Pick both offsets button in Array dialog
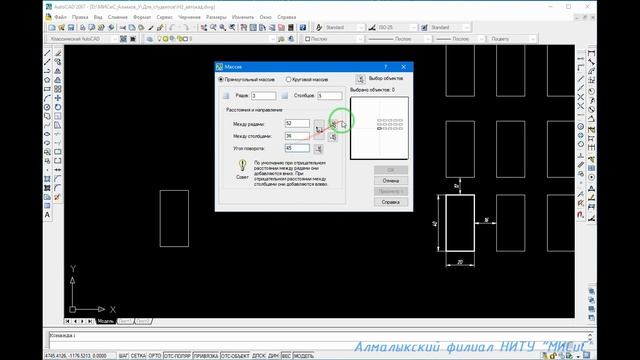The width and height of the screenshot is (640, 360). pyautogui.click(x=319, y=129)
